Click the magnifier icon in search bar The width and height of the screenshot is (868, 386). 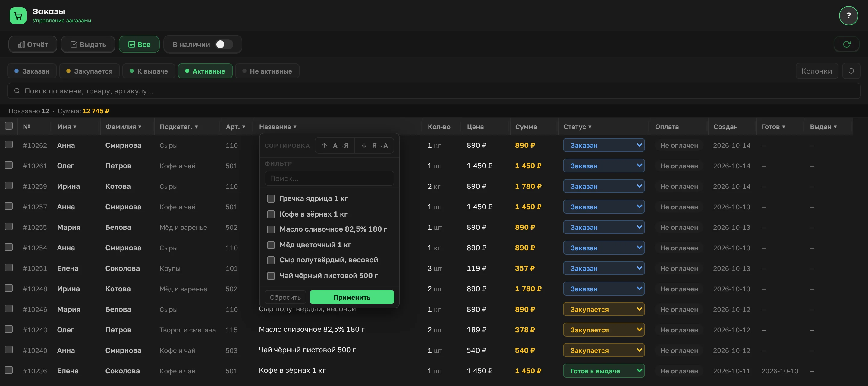click(17, 91)
